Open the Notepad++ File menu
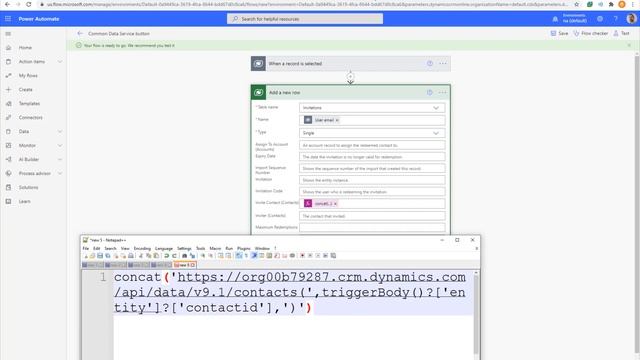 click(x=86, y=249)
